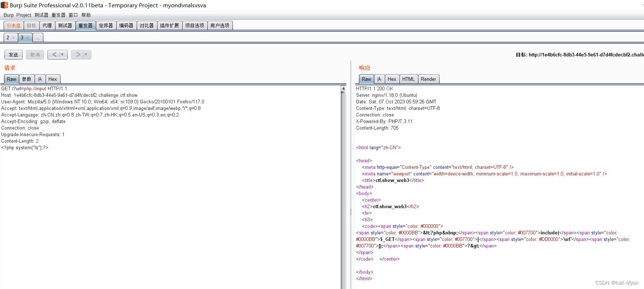Click the Server: nginx/1.18.0 response header
The height and width of the screenshot is (289, 644).
(387, 95)
